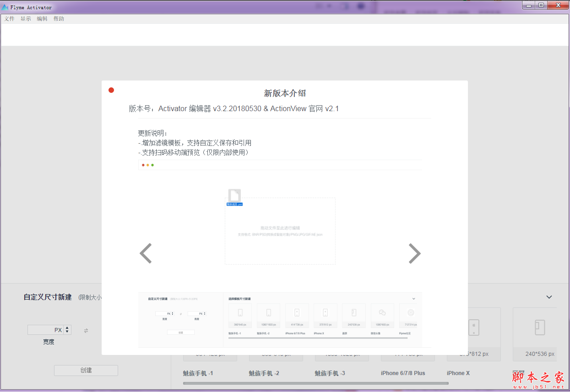
Task: Click the Flyme Activator title bar logo
Action: [5, 7]
